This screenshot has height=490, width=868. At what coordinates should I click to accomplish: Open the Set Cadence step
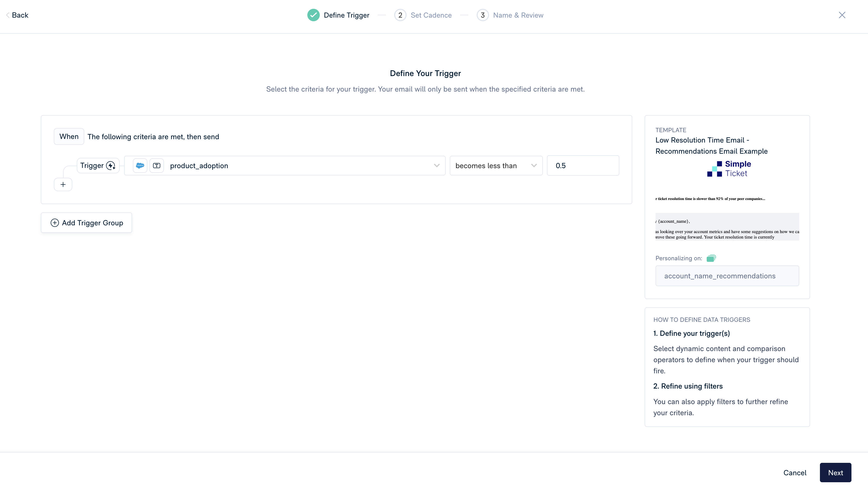(431, 15)
